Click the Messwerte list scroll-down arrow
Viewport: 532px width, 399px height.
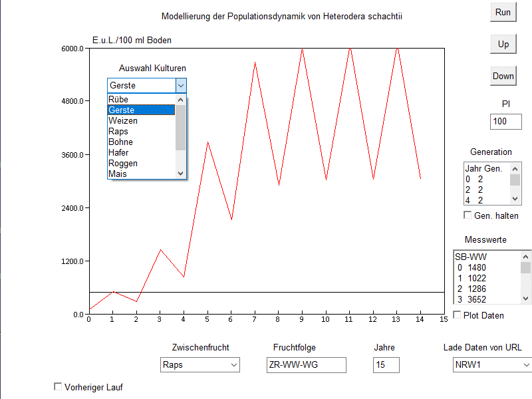[525, 299]
